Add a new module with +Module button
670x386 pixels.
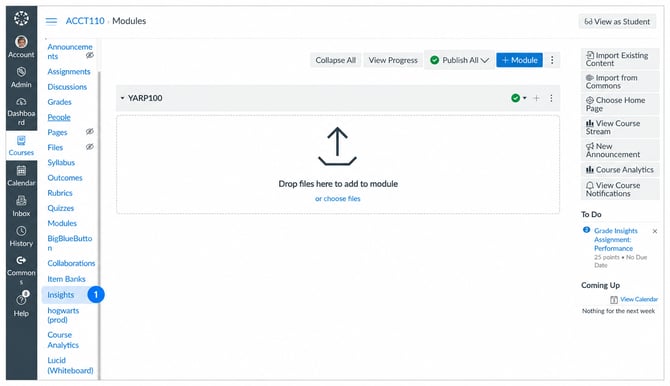520,60
